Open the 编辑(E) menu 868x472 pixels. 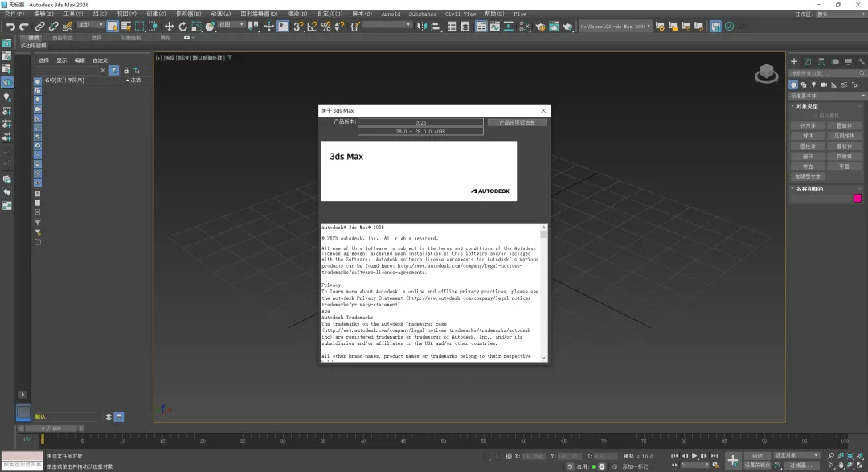[43, 14]
